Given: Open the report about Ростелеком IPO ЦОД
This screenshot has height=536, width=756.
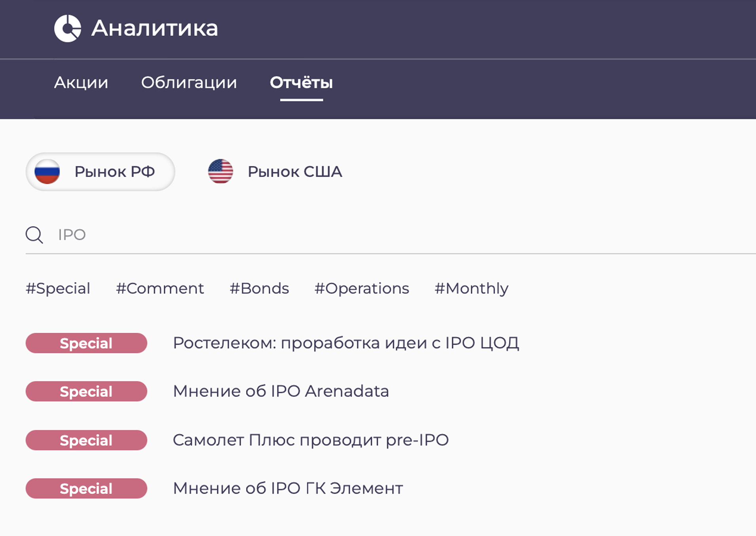Looking at the screenshot, I should (x=346, y=343).
